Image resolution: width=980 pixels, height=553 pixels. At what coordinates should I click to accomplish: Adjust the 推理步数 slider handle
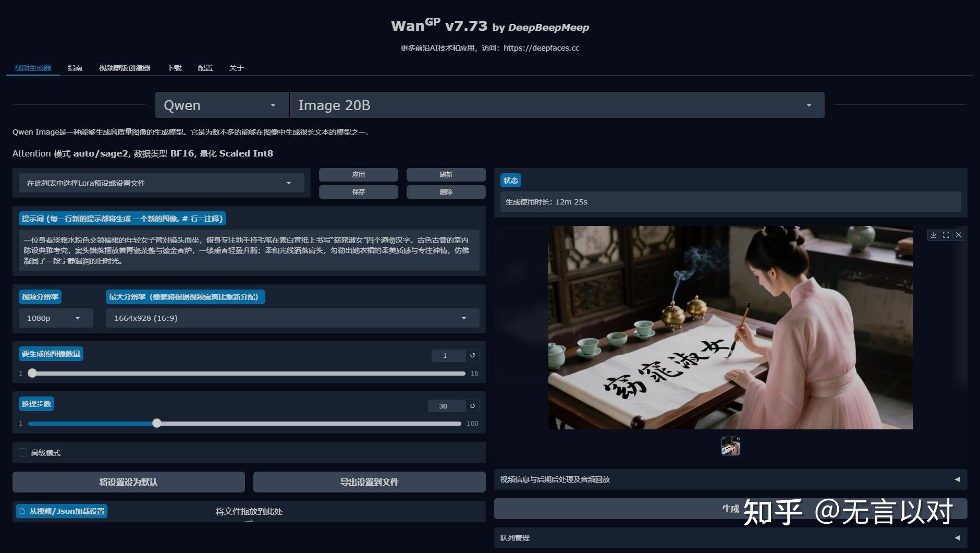tap(157, 423)
